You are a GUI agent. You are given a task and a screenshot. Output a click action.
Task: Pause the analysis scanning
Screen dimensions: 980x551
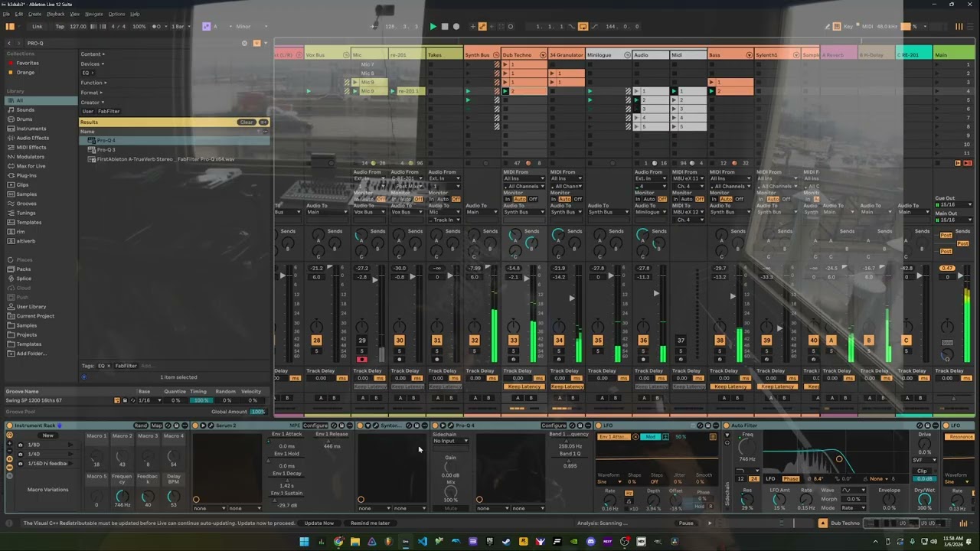click(x=686, y=523)
